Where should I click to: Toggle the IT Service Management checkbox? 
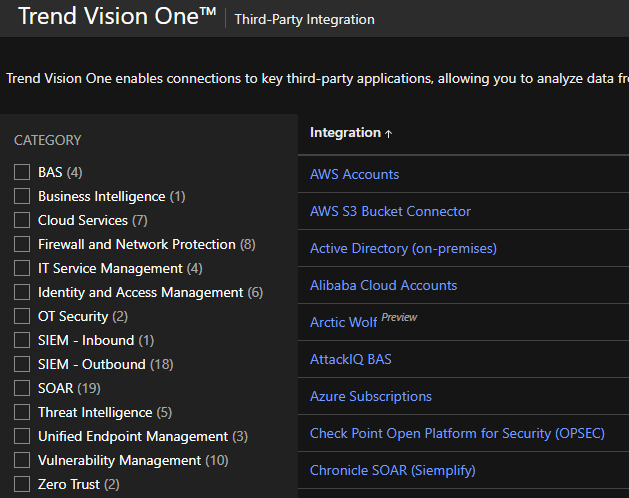(22, 269)
